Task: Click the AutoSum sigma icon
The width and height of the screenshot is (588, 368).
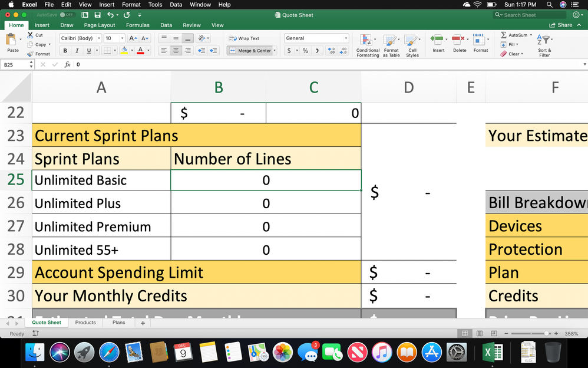Action: [504, 35]
